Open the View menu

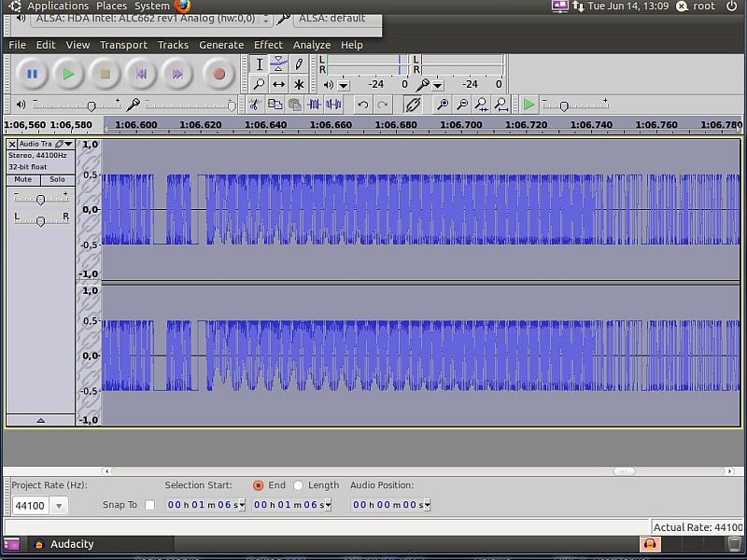[x=78, y=45]
